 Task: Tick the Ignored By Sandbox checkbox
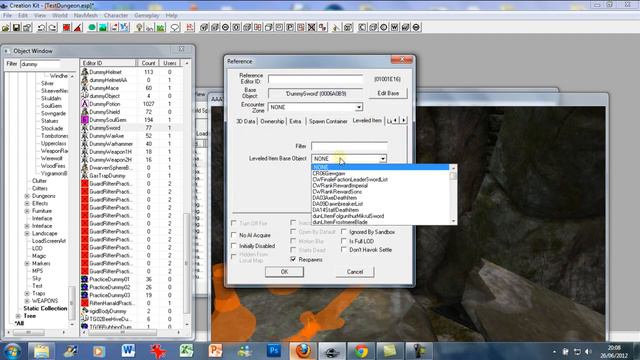pyautogui.click(x=344, y=231)
